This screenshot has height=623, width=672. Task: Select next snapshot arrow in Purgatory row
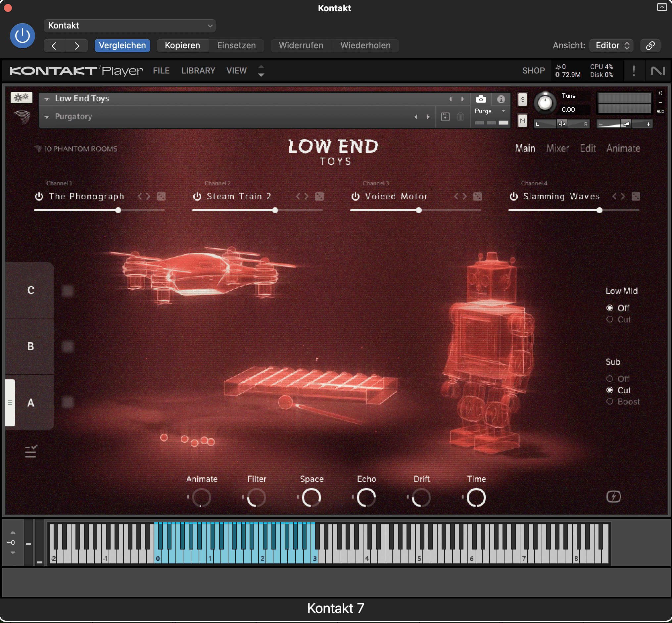[428, 117]
